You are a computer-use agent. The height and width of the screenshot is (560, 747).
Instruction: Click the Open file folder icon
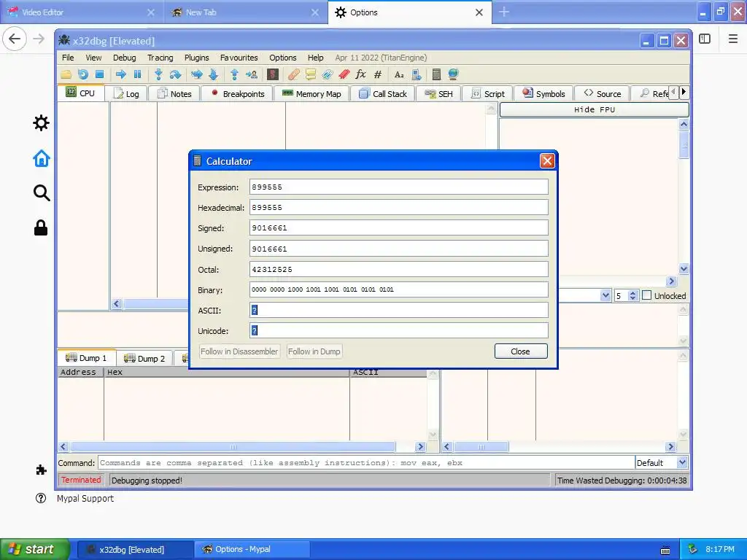tap(66, 74)
